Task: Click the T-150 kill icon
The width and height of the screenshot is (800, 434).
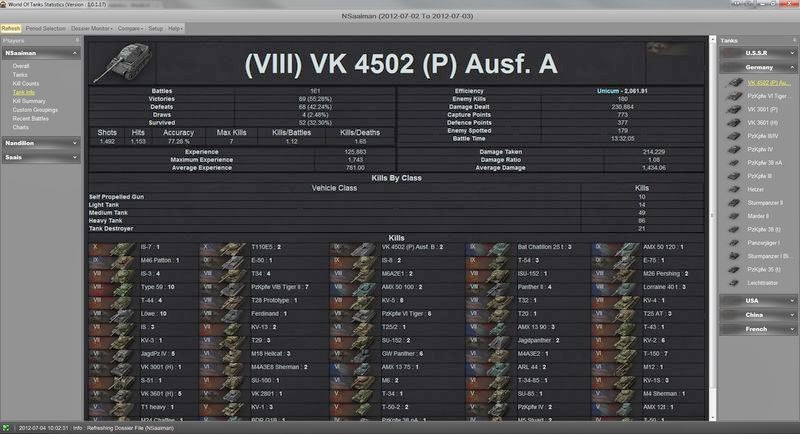Action: pos(615,354)
